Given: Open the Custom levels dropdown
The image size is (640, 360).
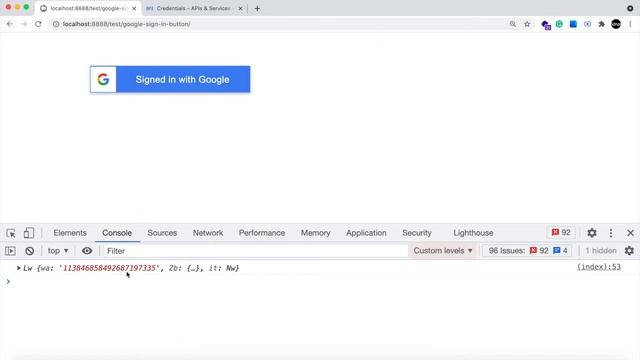Looking at the screenshot, I should pyautogui.click(x=443, y=251).
